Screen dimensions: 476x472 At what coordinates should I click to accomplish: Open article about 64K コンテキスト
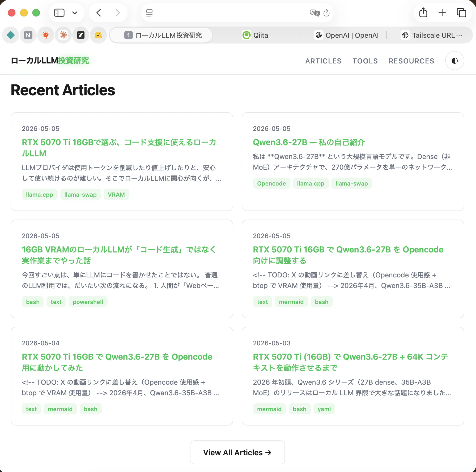coord(351,362)
